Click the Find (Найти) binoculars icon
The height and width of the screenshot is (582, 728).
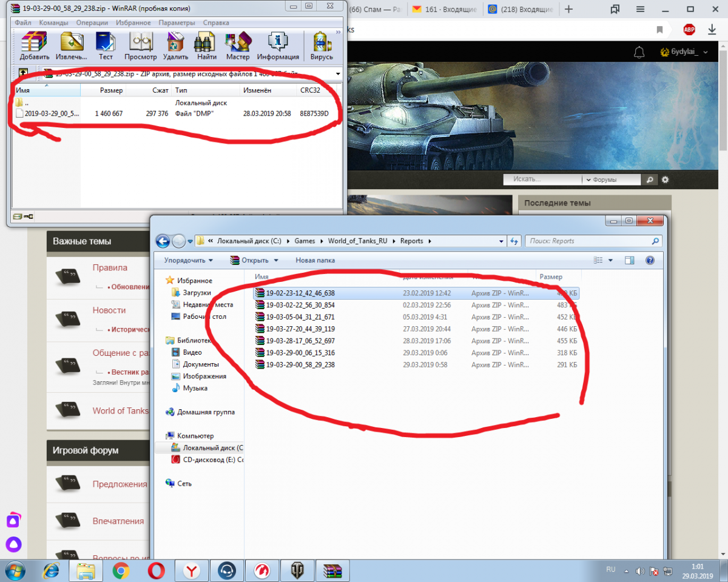coord(206,45)
